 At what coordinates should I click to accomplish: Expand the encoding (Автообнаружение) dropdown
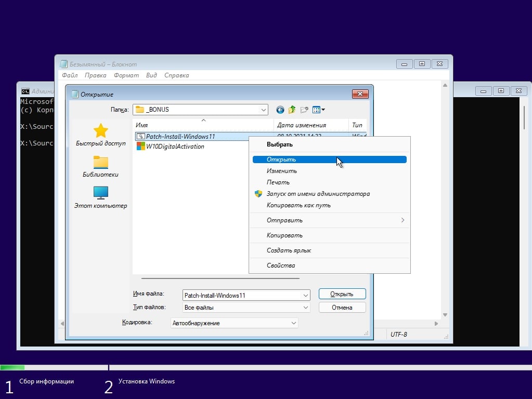[294, 323]
